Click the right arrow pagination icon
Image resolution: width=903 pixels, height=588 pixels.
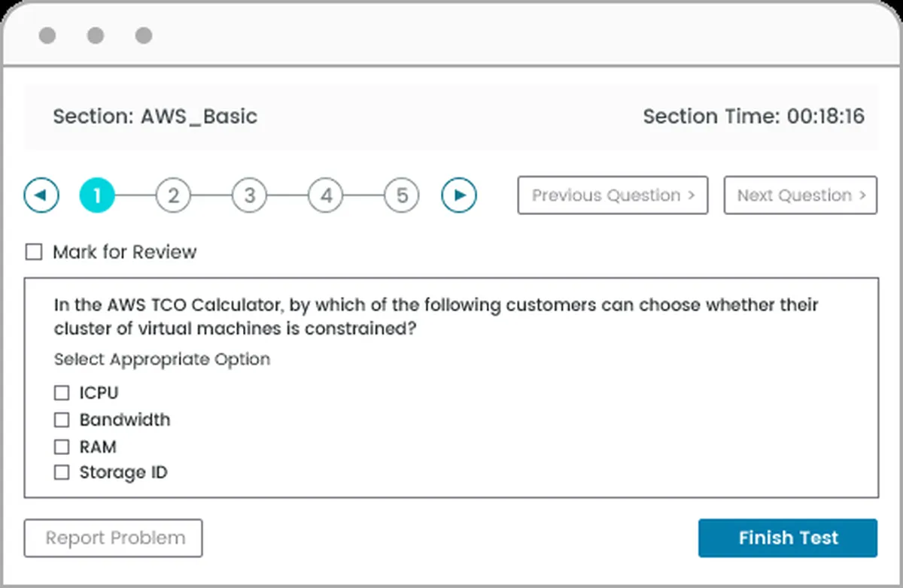pyautogui.click(x=459, y=195)
